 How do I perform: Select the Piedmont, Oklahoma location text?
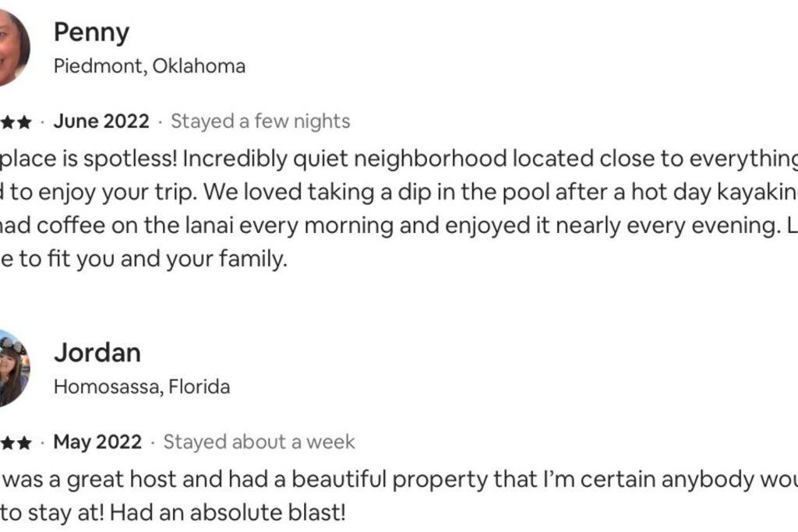coord(150,66)
